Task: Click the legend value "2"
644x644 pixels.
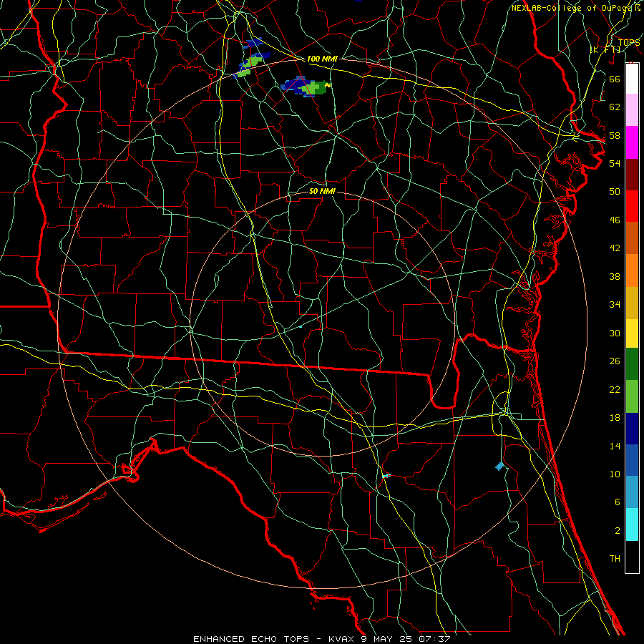Action: [617, 531]
